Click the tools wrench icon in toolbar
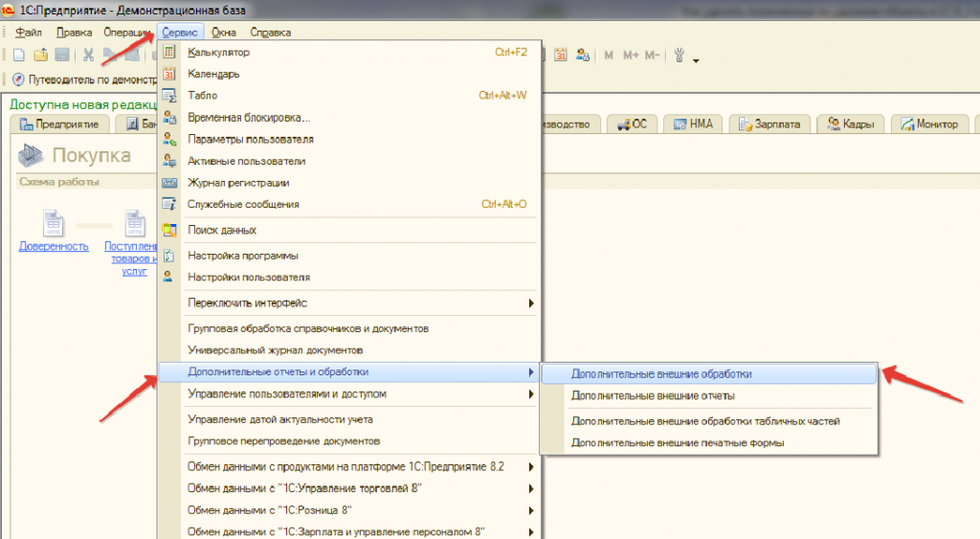The width and height of the screenshot is (980, 539). click(x=679, y=56)
